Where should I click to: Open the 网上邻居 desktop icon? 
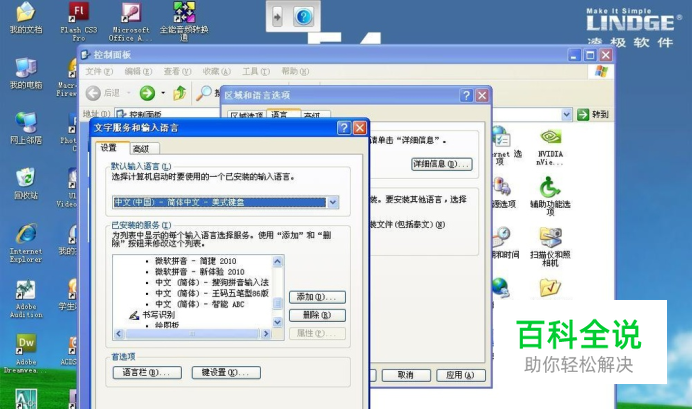click(x=26, y=129)
